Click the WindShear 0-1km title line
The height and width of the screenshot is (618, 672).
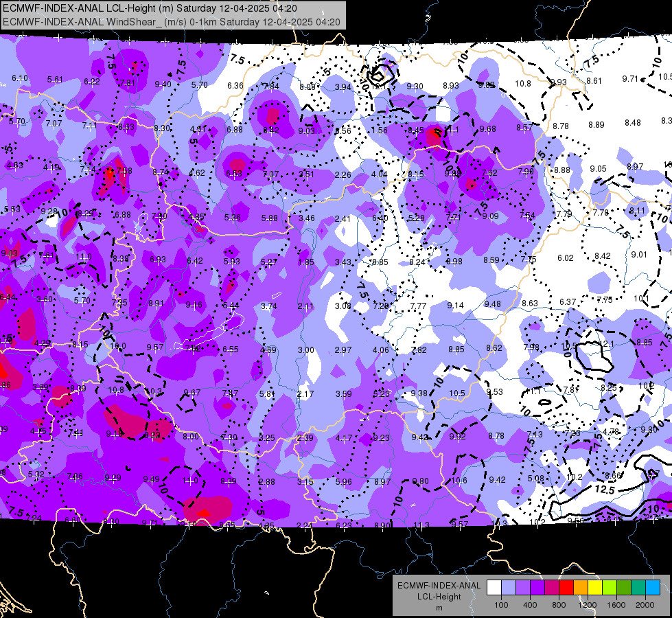tap(172, 22)
